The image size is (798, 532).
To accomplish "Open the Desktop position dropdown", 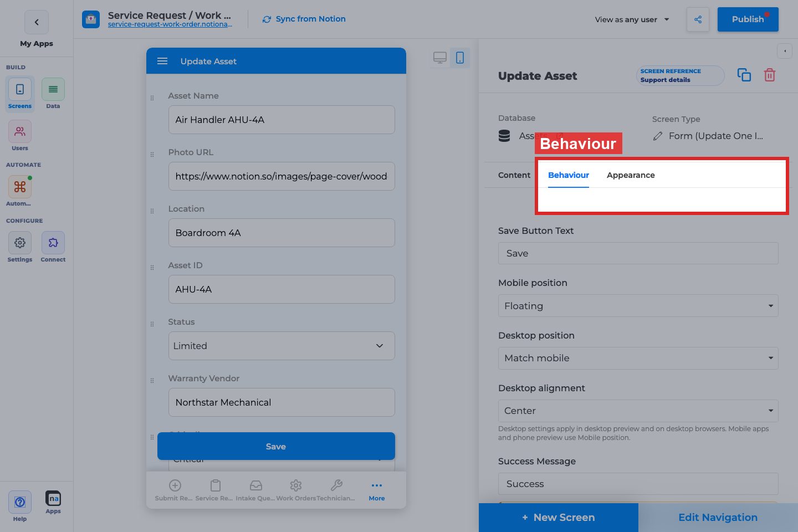I will [x=638, y=358].
